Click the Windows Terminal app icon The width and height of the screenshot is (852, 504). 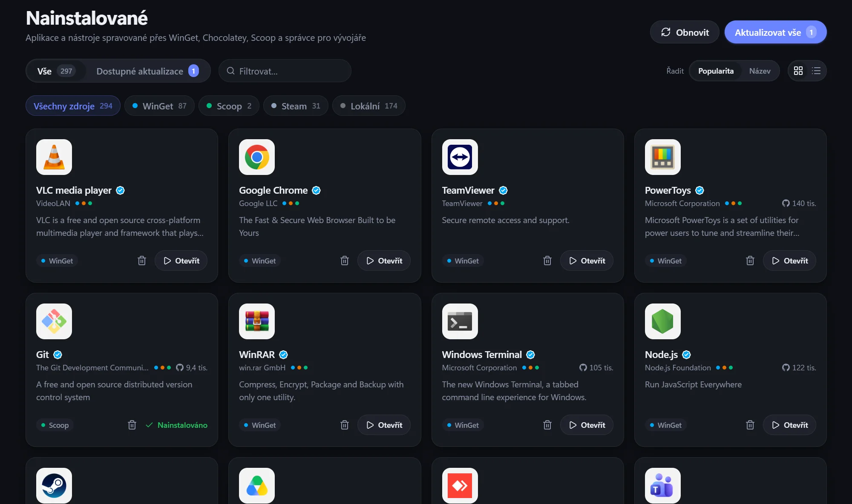[460, 321]
